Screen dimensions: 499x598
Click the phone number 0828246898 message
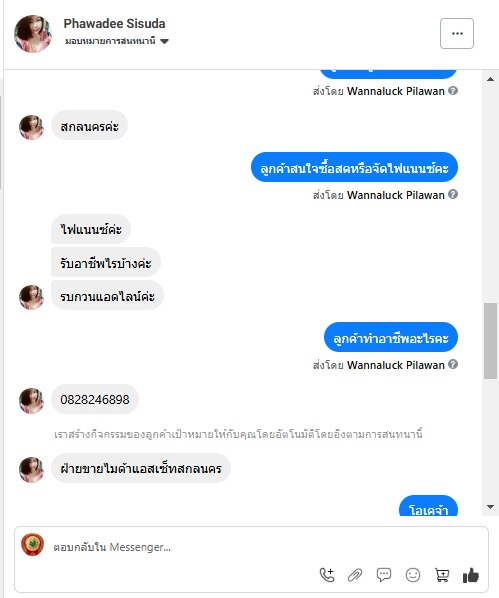pos(95,399)
